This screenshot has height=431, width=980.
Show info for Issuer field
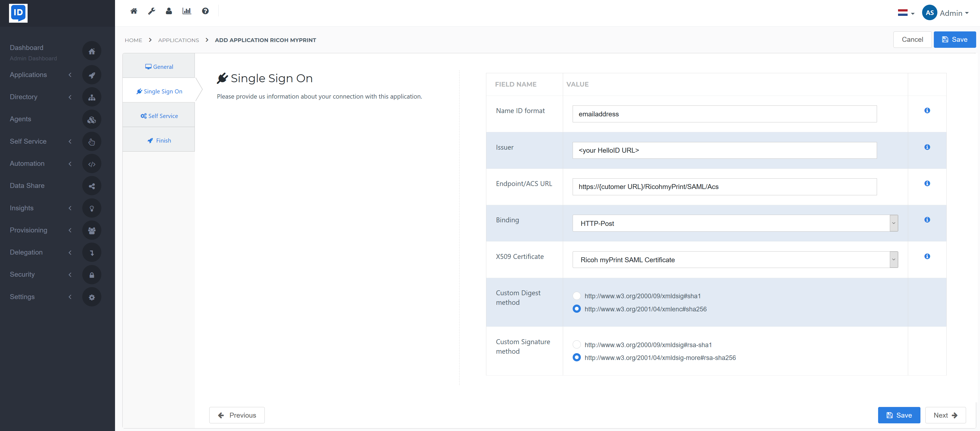pyautogui.click(x=927, y=147)
